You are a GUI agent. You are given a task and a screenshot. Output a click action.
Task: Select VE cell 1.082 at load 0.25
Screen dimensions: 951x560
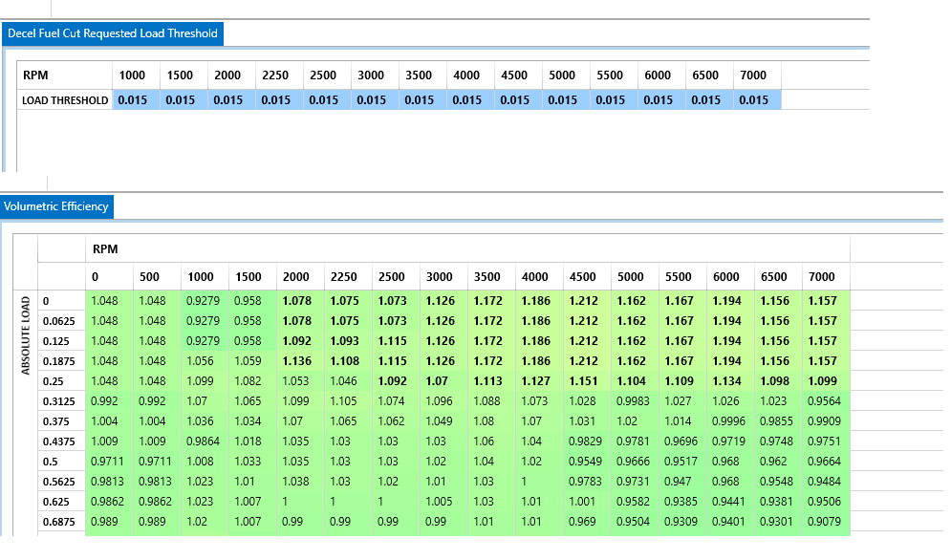click(252, 381)
